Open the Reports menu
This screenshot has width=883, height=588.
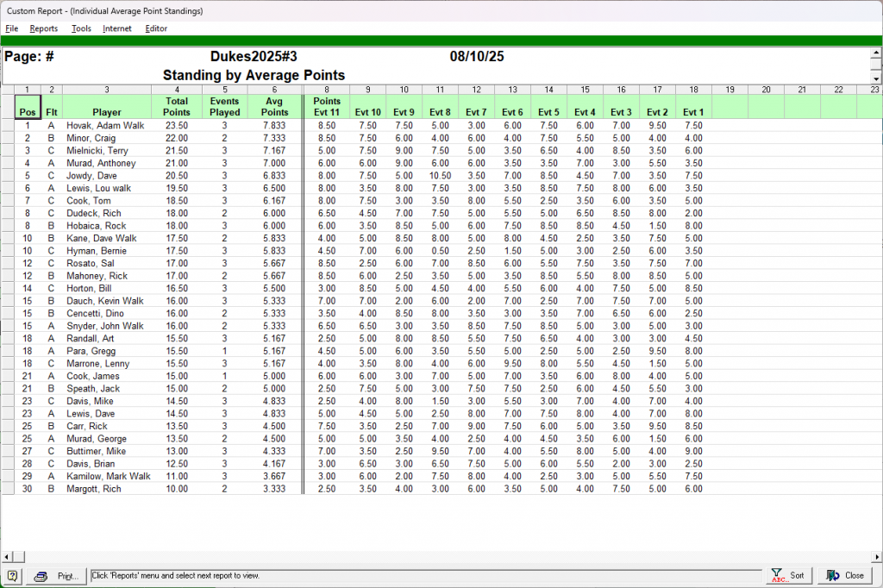43,28
